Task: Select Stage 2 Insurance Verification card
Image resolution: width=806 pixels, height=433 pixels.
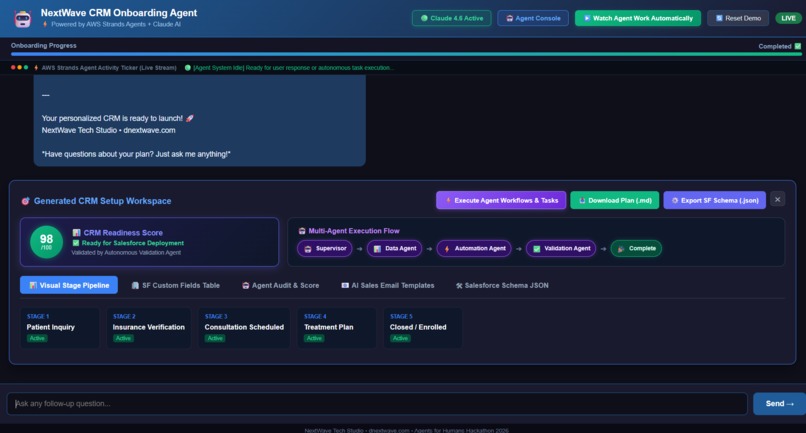Action: [x=149, y=328]
